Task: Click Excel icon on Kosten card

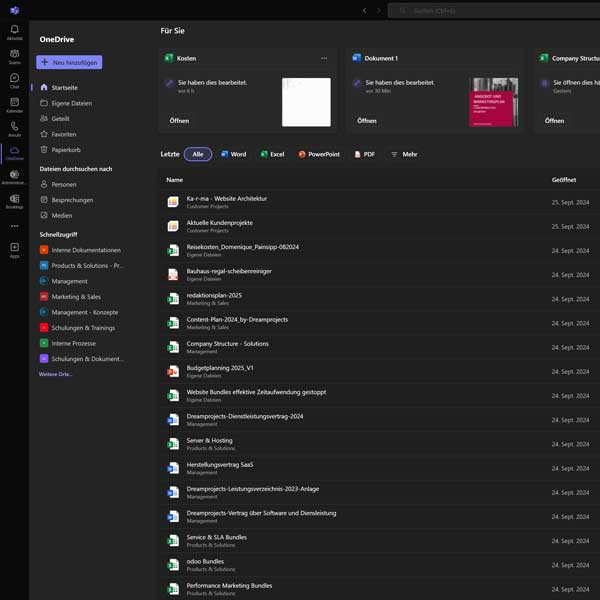Action: [168, 58]
